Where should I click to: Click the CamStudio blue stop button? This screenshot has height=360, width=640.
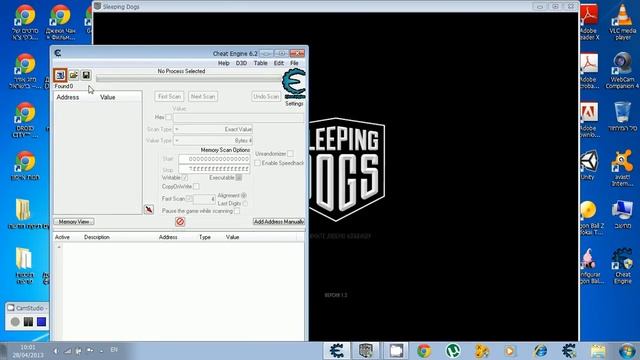(x=41, y=322)
